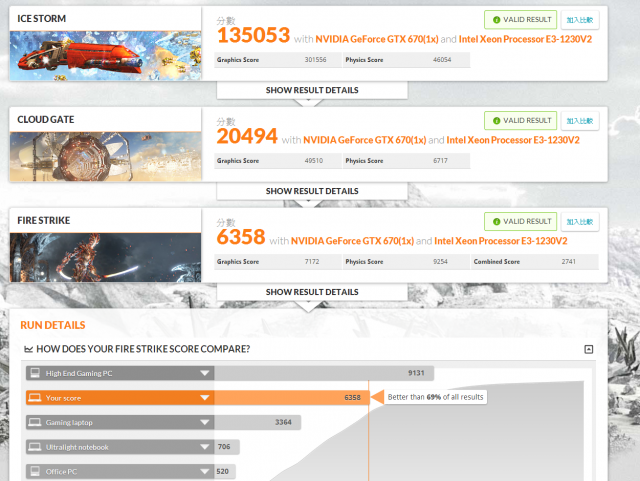
Task: Click the orange Your score 6358 bar
Action: tap(291, 398)
